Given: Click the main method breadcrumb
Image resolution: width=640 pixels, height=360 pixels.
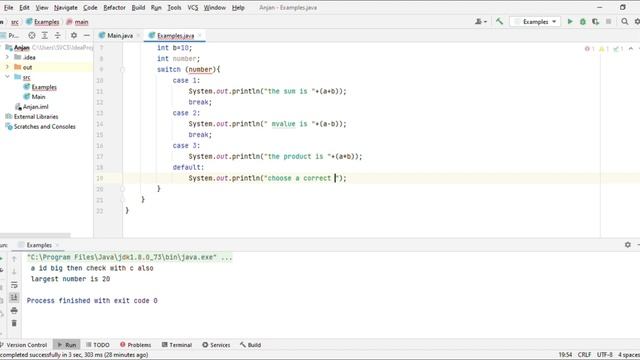Looking at the screenshot, I should tap(77, 22).
